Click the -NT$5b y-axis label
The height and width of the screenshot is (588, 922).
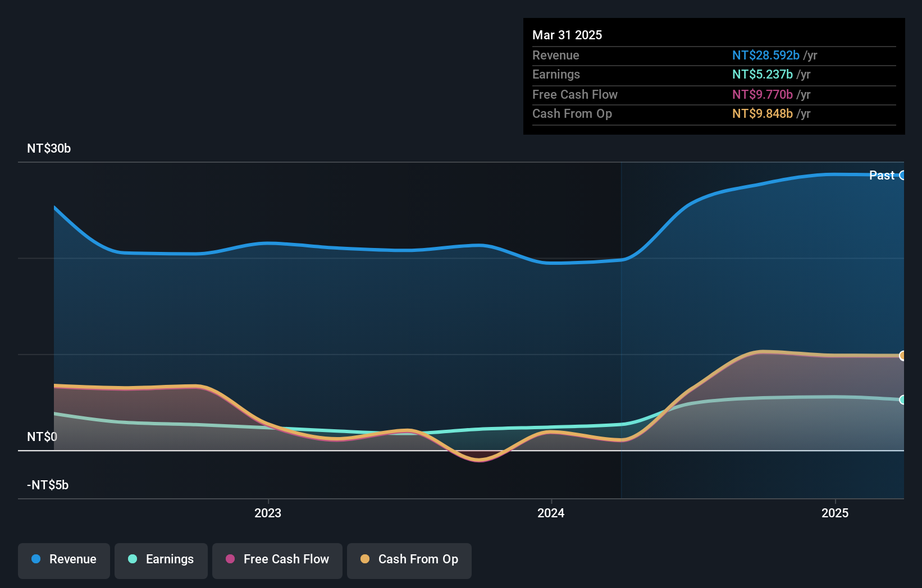tap(48, 485)
